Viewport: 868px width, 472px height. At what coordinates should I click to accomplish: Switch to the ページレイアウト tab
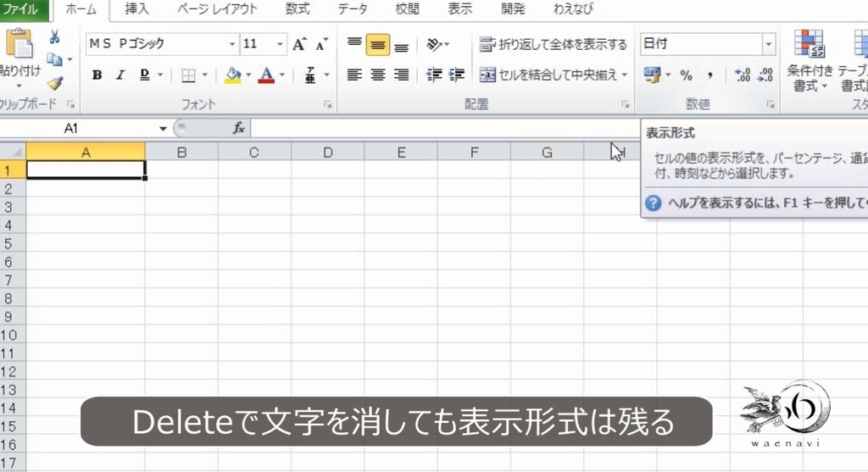pyautogui.click(x=217, y=9)
